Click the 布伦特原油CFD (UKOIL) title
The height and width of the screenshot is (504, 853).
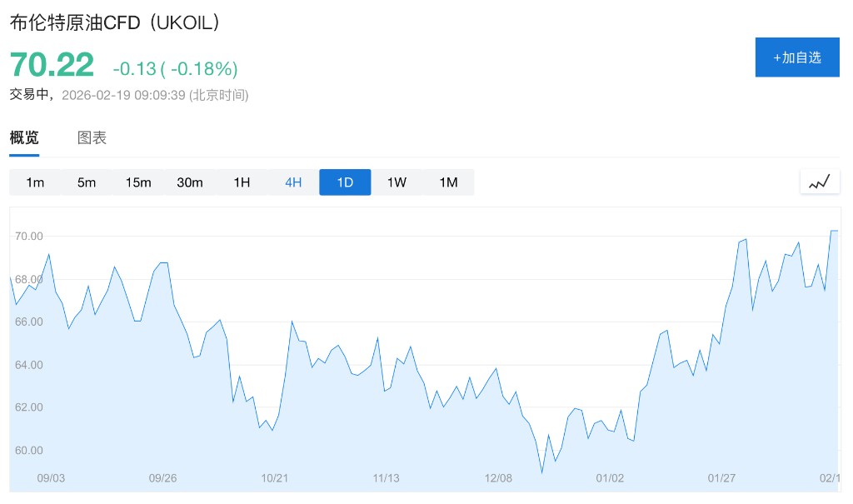tap(115, 23)
